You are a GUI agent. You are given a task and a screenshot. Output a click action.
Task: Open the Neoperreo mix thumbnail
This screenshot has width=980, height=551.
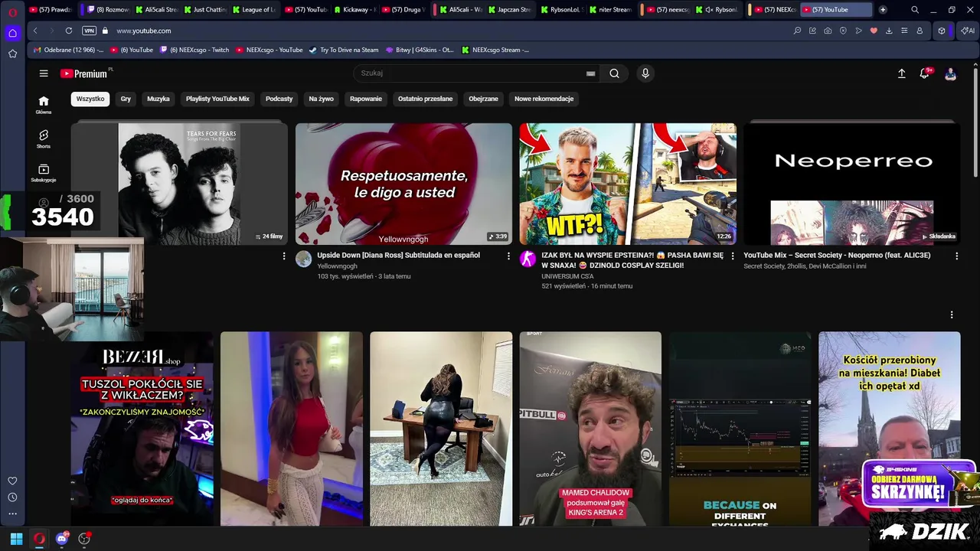pos(851,184)
